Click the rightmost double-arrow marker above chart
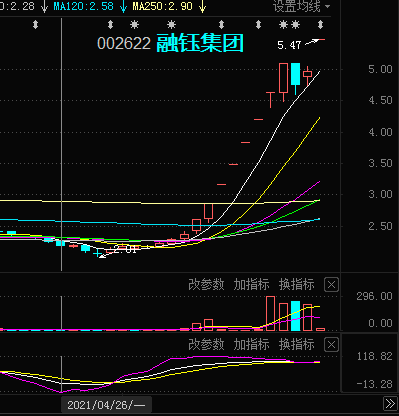 pyautogui.click(x=320, y=25)
